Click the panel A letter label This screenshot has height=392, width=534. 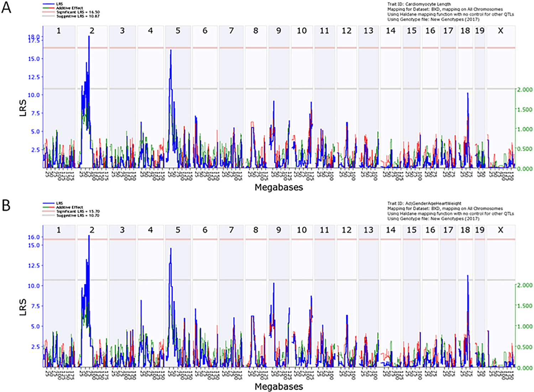[6, 7]
